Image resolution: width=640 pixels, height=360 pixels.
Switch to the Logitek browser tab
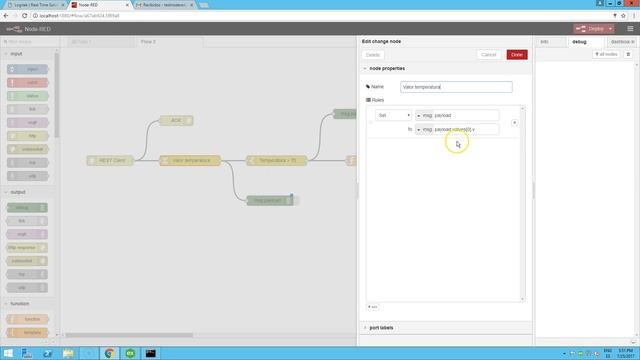(x=36, y=5)
